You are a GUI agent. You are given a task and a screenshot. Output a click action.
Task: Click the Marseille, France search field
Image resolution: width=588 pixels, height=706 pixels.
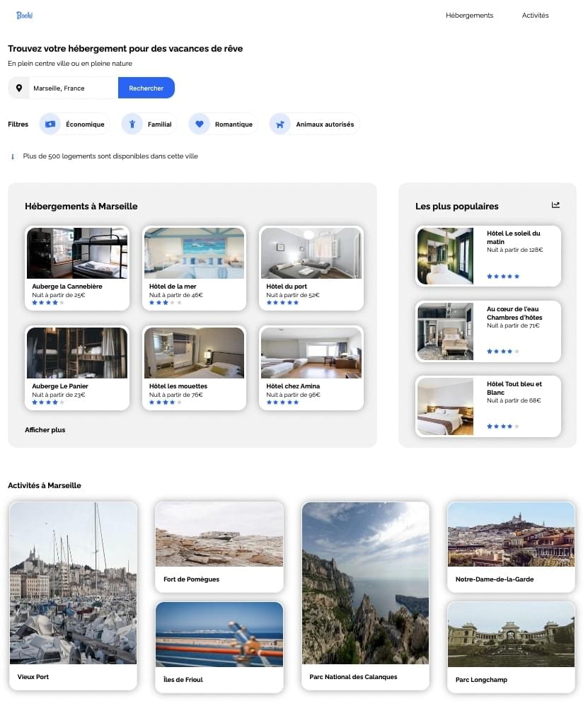73,88
